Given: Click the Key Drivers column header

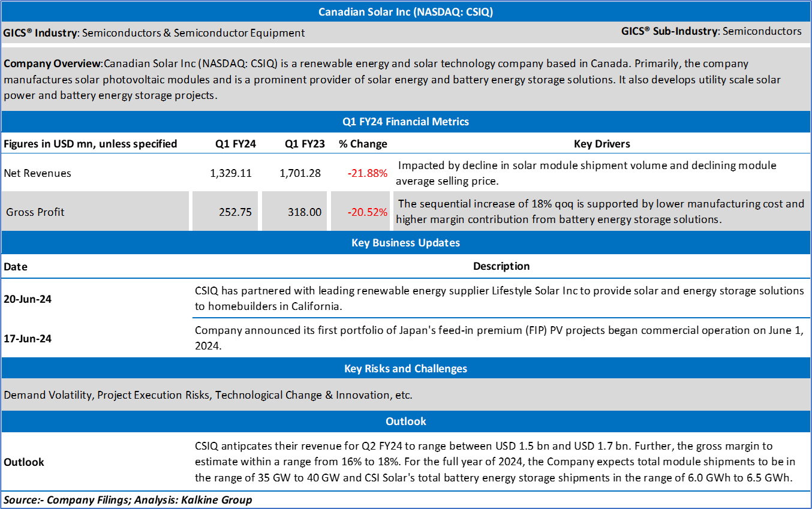Looking at the screenshot, I should 602,144.
